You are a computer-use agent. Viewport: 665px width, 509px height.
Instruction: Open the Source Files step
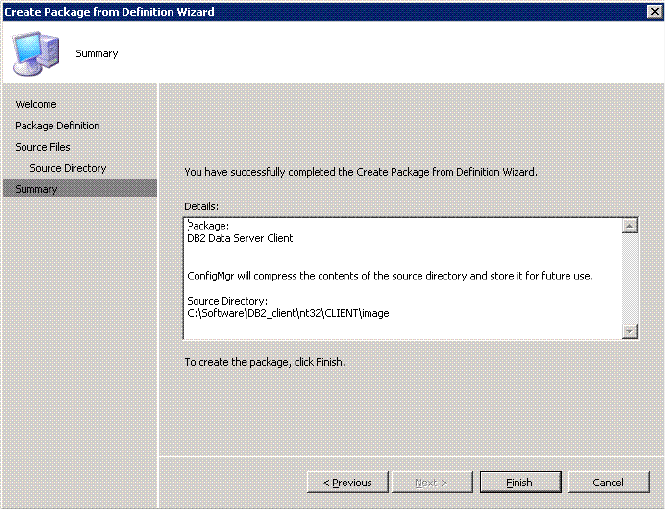point(43,147)
